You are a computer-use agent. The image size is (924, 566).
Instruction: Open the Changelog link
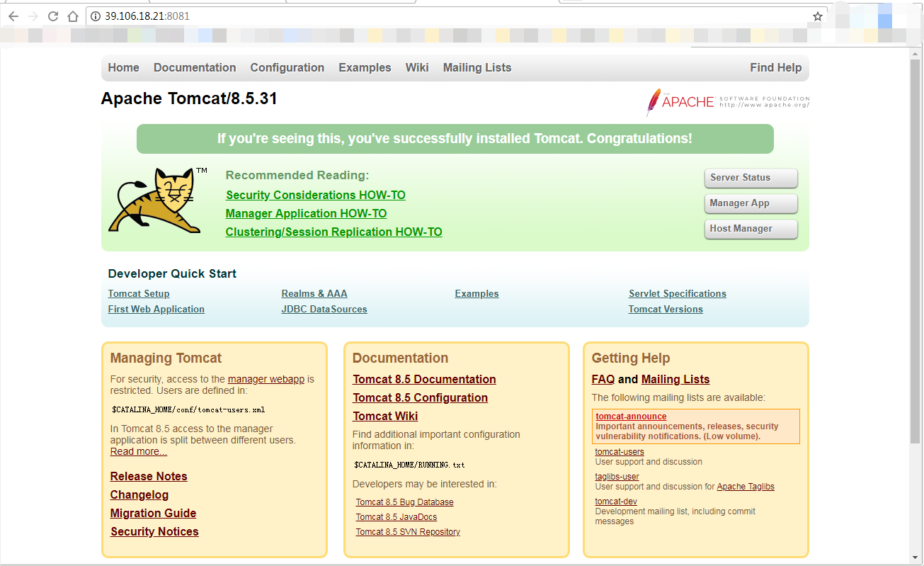pos(139,494)
